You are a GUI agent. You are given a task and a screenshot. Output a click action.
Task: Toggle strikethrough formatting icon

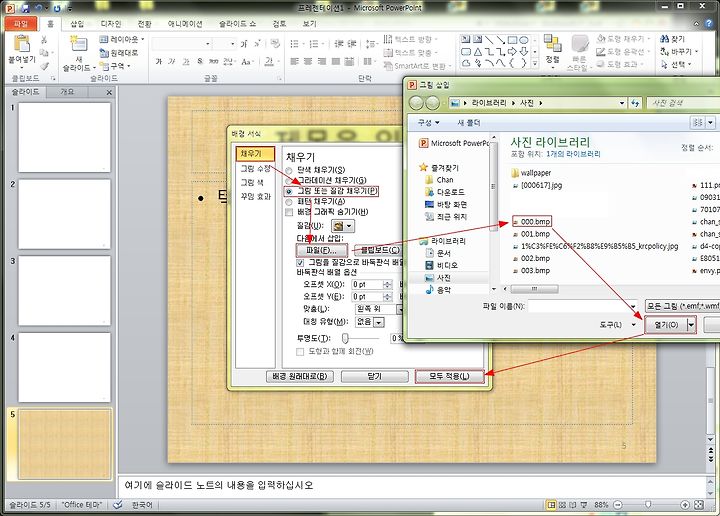pyautogui.click(x=214, y=61)
